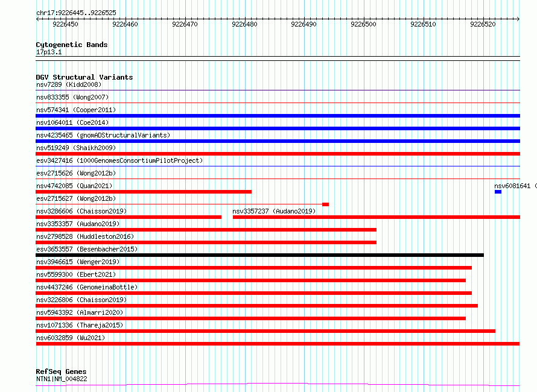
Task: Click the 9226490 ruler position label
Action: 303,24
